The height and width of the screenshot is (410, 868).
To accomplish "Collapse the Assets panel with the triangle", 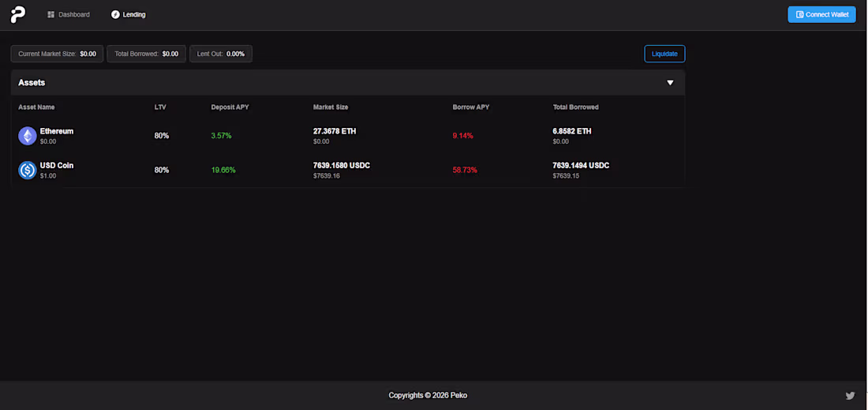I will (x=671, y=83).
